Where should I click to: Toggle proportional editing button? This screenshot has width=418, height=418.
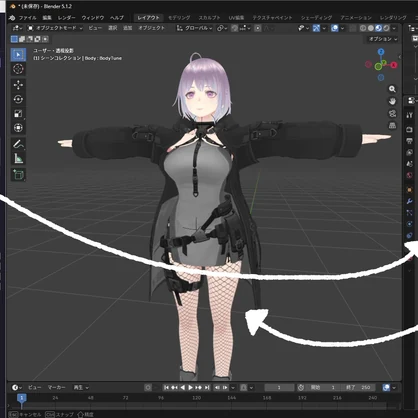pos(258,28)
